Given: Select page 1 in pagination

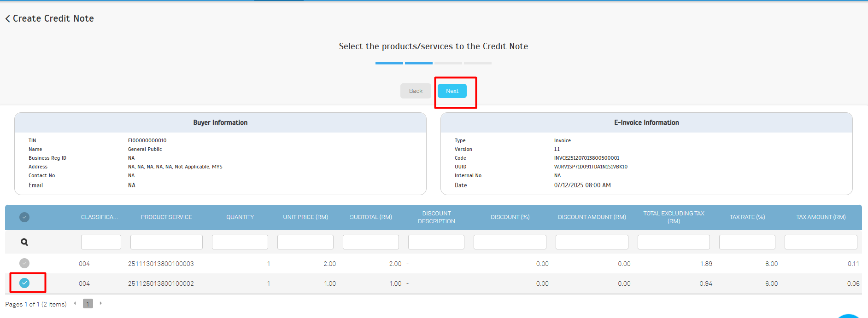Looking at the screenshot, I should pos(88,304).
